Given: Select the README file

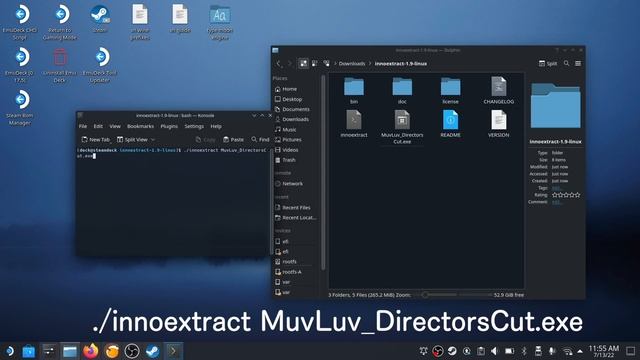Looking at the screenshot, I should coord(450,124).
